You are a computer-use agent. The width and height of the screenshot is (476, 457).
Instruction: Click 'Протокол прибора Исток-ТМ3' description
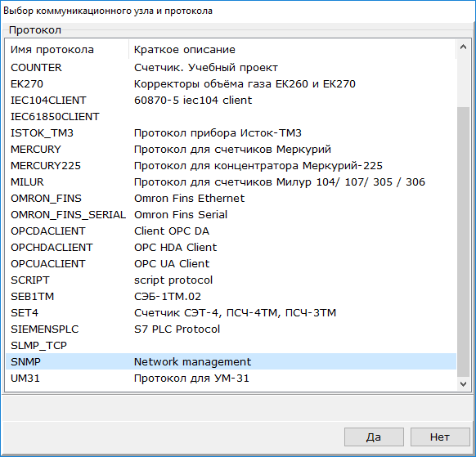pos(218,133)
